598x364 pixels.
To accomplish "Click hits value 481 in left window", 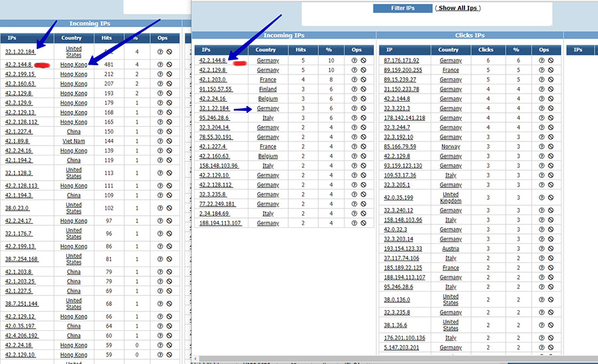I will (109, 64).
